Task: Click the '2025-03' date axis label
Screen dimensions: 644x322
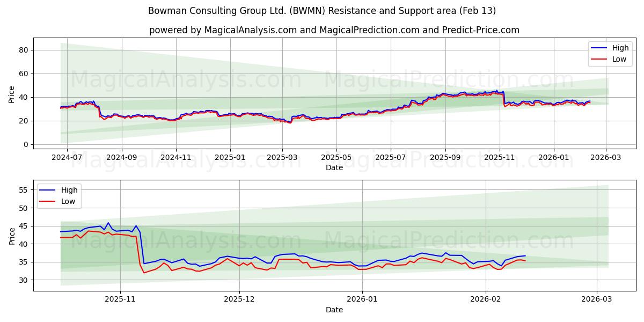Action: [x=282, y=158]
